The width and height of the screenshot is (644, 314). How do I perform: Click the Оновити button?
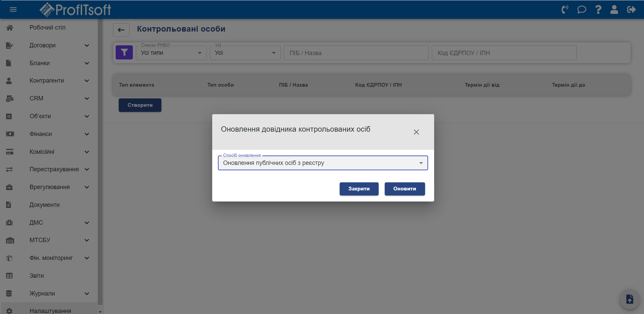405,189
